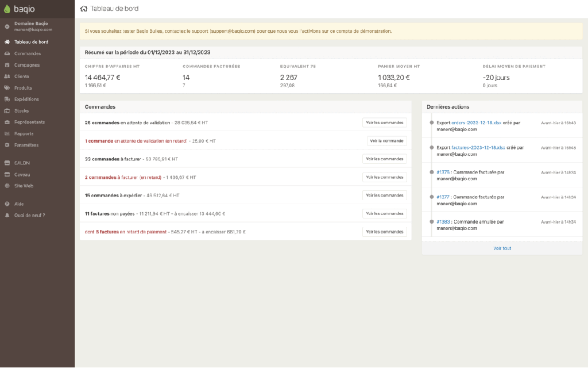Select the SALON menu item
The image size is (588, 368).
(22, 163)
